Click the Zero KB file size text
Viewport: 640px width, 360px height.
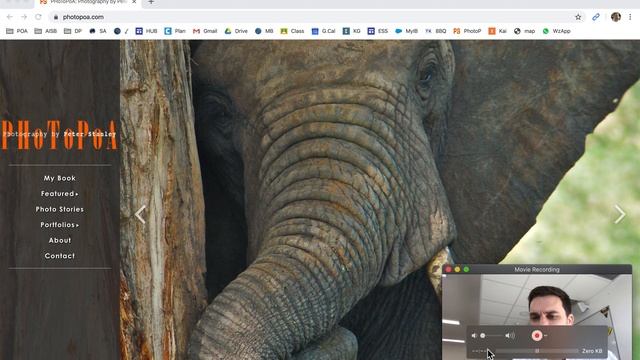tap(592, 351)
